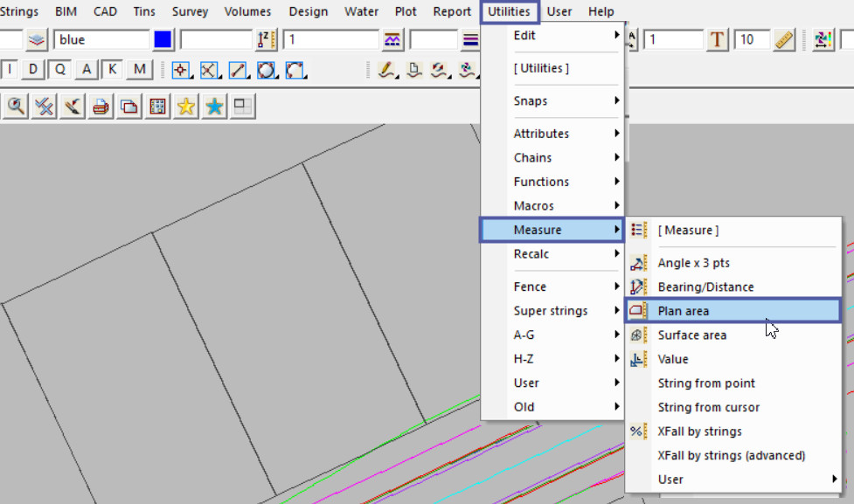Toggle the D snap button
This screenshot has height=504, width=854.
tap(33, 70)
